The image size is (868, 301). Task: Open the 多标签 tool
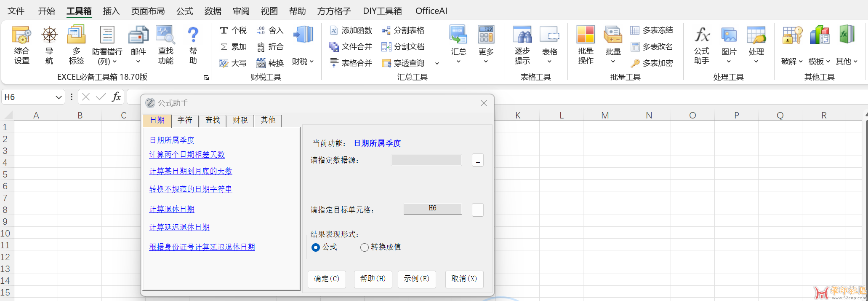point(76,45)
